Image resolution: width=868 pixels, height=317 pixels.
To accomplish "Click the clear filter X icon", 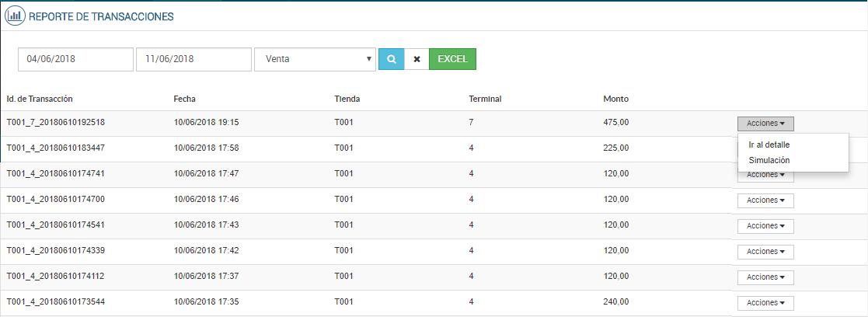I will click(x=417, y=59).
